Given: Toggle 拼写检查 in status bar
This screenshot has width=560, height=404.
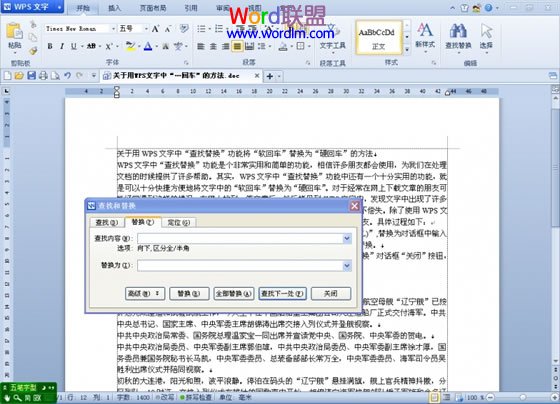Looking at the screenshot, I should 196,397.
